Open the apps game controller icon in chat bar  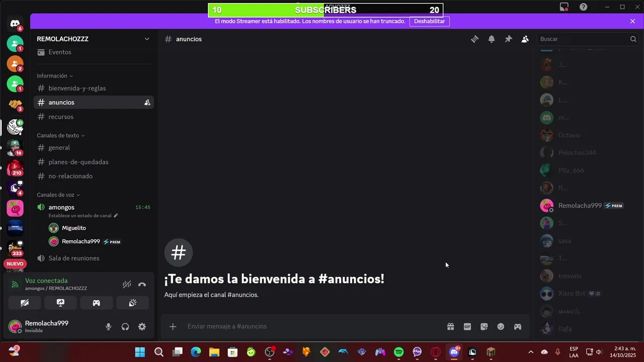[517, 327]
